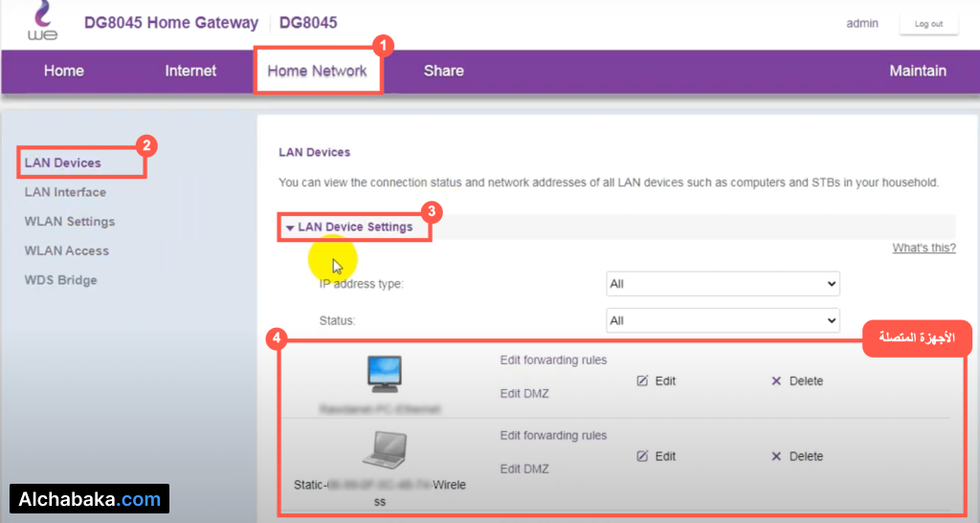Open the IP address type dropdown
980x523 pixels.
coord(723,284)
